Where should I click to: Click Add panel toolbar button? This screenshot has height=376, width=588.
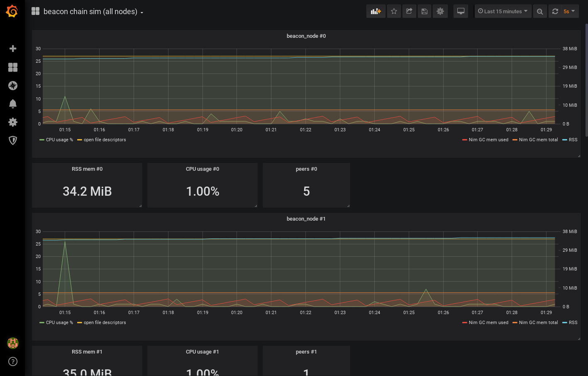pos(376,11)
